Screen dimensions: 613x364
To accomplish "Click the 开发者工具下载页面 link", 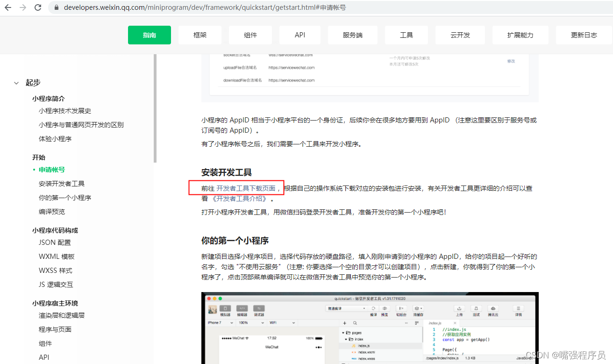I will [246, 188].
